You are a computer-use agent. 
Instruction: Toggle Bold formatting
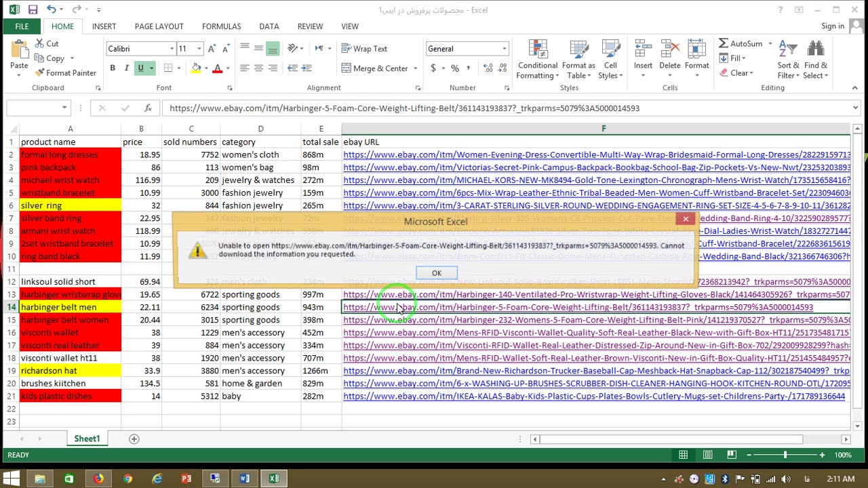113,68
